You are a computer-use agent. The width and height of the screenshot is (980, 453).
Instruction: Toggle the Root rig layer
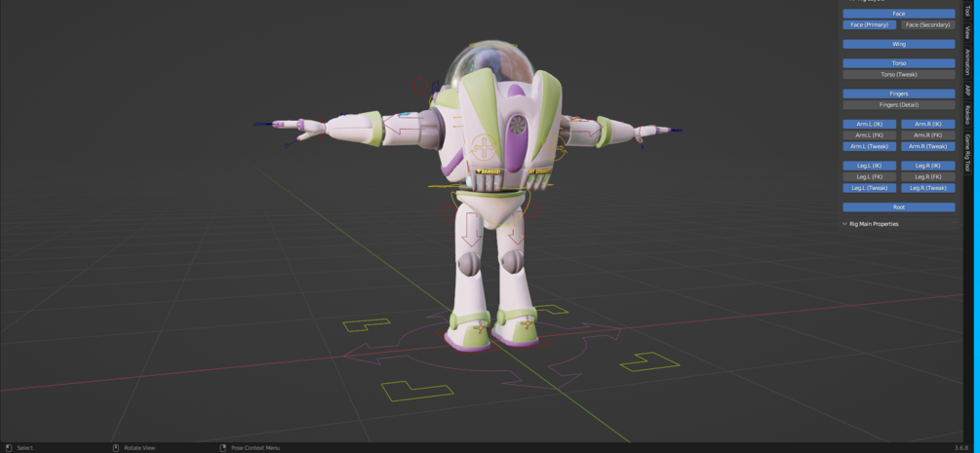[899, 208]
